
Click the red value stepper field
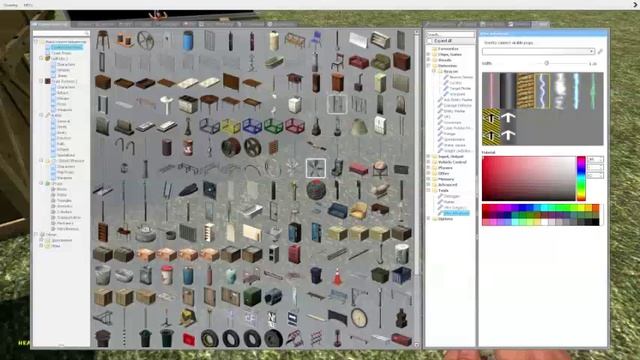[595, 159]
